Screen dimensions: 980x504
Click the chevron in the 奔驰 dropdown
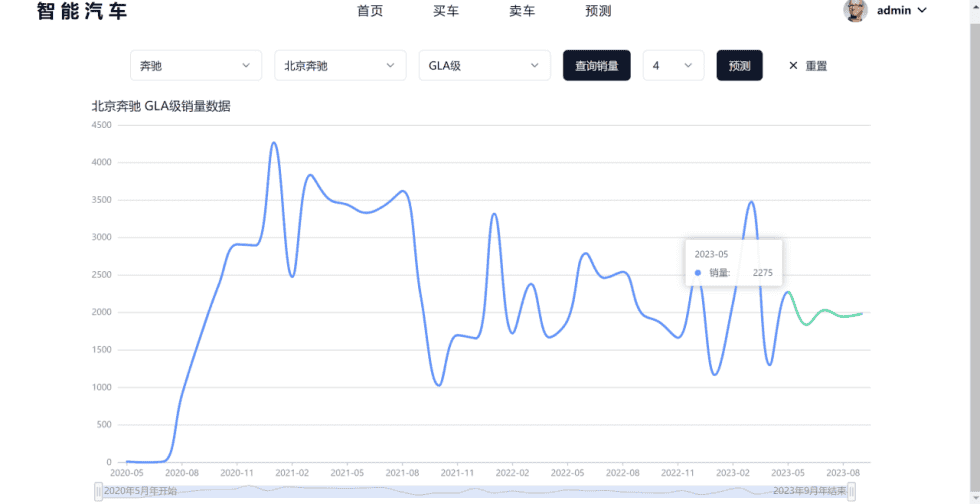pyautogui.click(x=246, y=65)
